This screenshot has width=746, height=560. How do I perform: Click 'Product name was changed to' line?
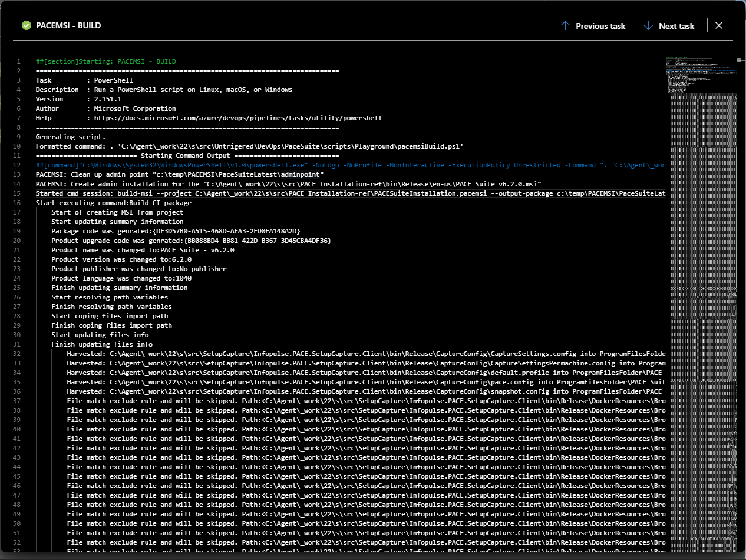click(x=143, y=250)
